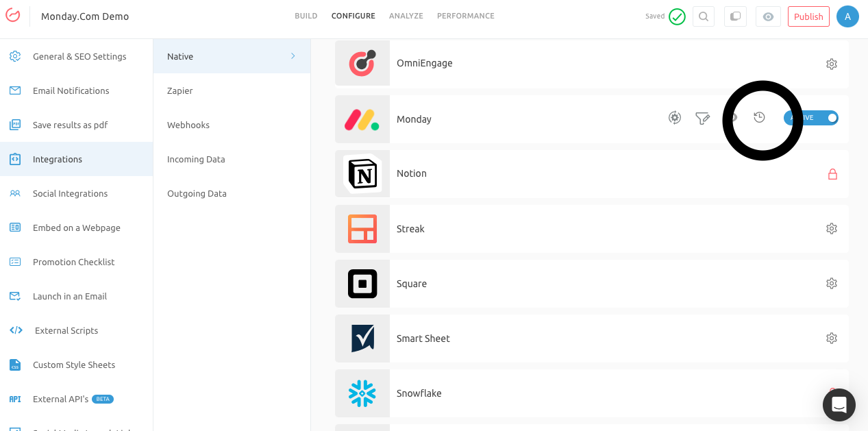Image resolution: width=868 pixels, height=431 pixels.
Task: Open General & SEO Settings
Action: (76, 56)
